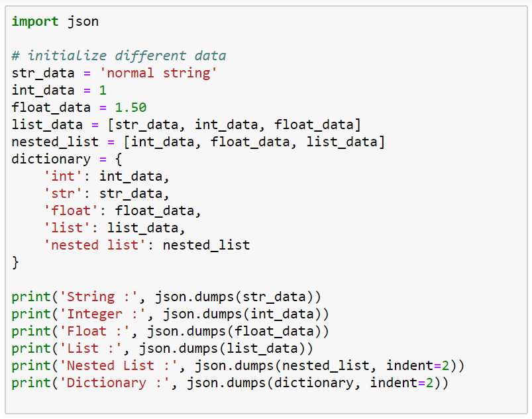Screen dimensions: 532x419
Task: Click the 'Integer :' string in print
Action: pos(103,314)
